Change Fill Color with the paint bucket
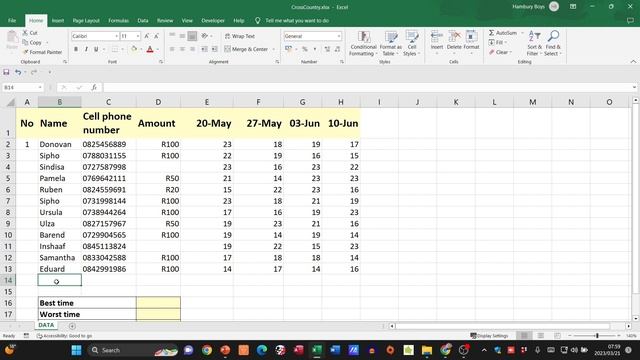 133,49
